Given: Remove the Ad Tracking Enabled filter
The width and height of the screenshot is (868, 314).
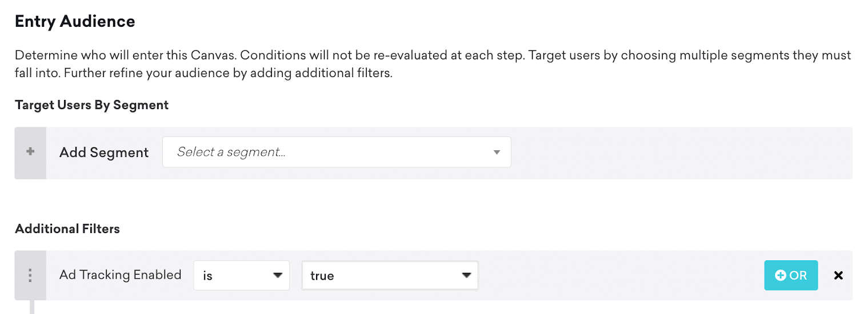Looking at the screenshot, I should click(x=838, y=275).
